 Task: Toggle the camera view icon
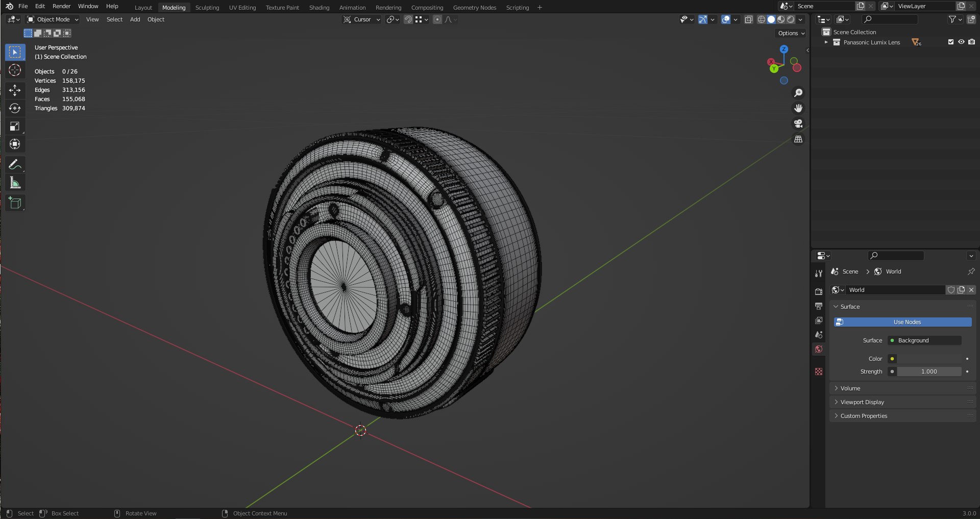point(798,123)
